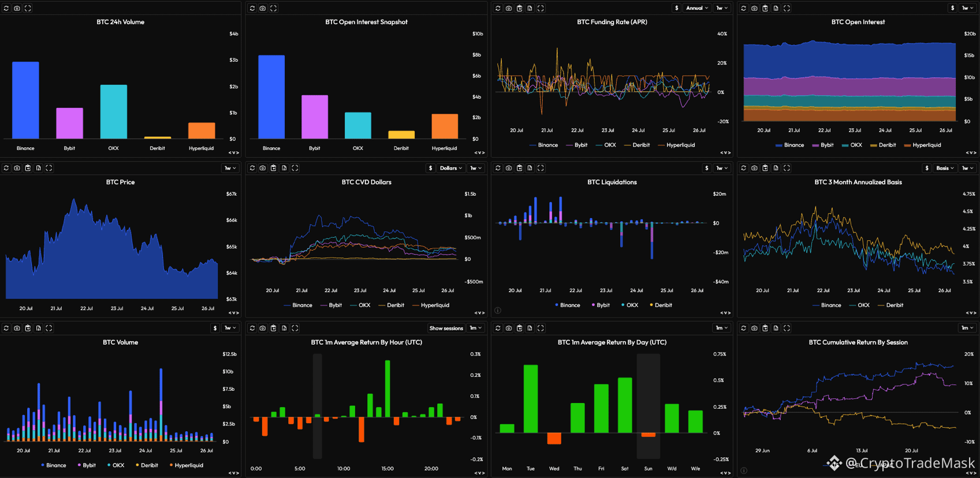980x478 pixels.
Task: Toggle Bybit in BTC Open Interest legend
Action: click(822, 145)
